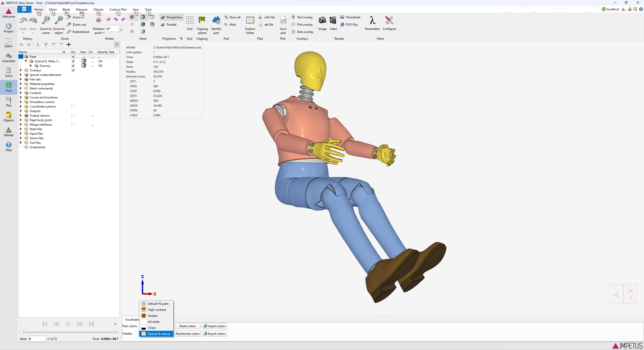Click the Dummy view color cube

click(x=84, y=66)
